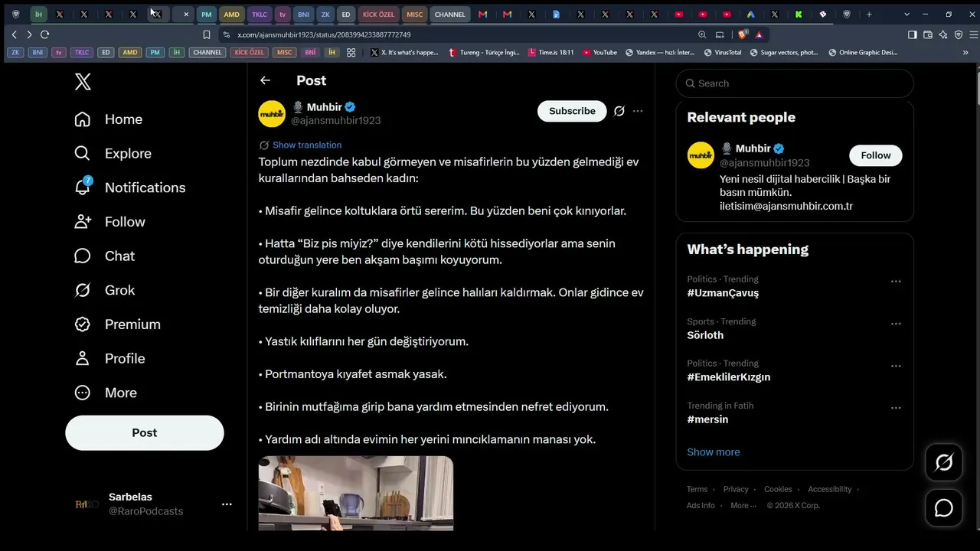
Task: Click the white Post button in sidebar
Action: (x=145, y=433)
